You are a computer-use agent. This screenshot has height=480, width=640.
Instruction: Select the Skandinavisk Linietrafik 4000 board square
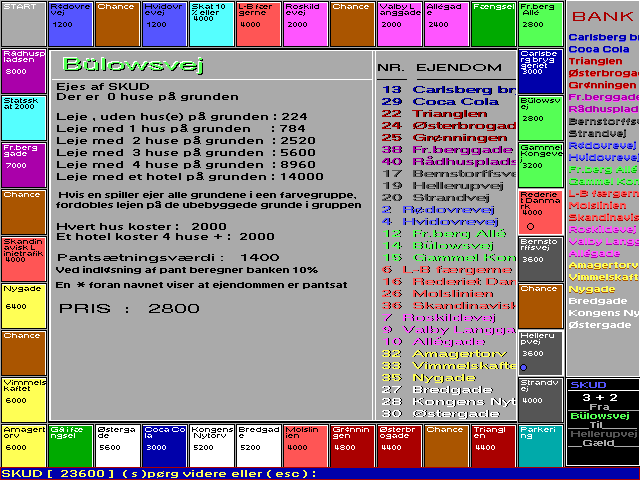[24, 259]
